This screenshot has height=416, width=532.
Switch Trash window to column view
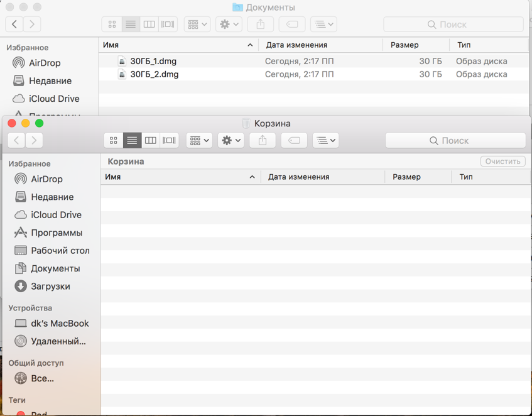click(x=150, y=141)
